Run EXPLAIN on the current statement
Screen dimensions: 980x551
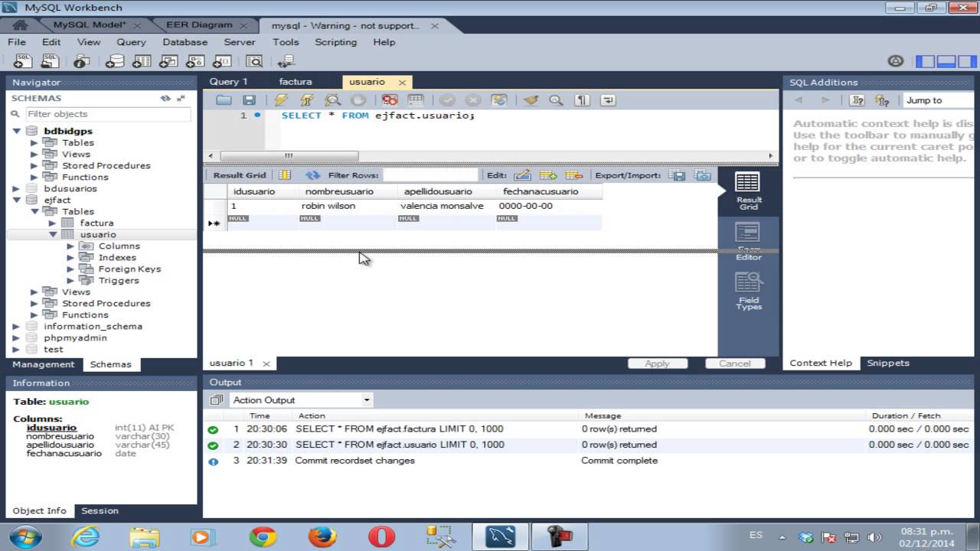pyautogui.click(x=332, y=100)
